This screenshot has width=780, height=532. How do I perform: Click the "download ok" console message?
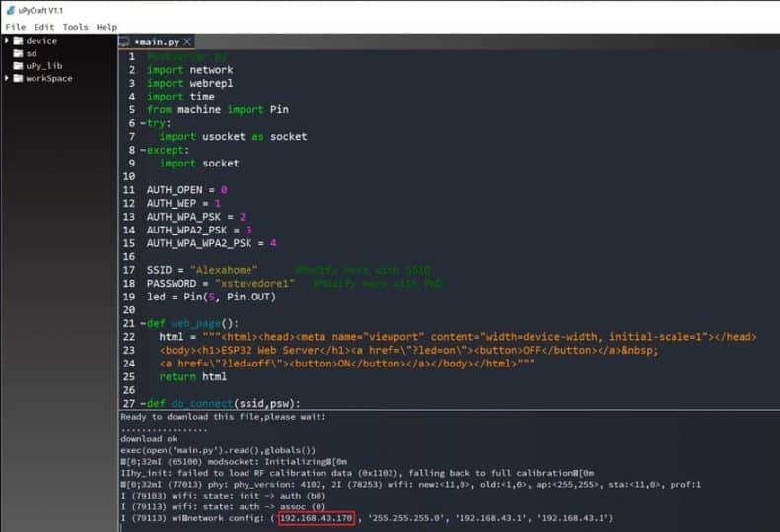coord(149,439)
